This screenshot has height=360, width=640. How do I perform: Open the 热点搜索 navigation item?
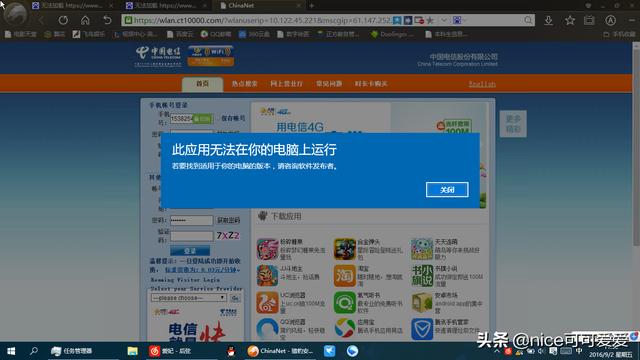(244, 84)
